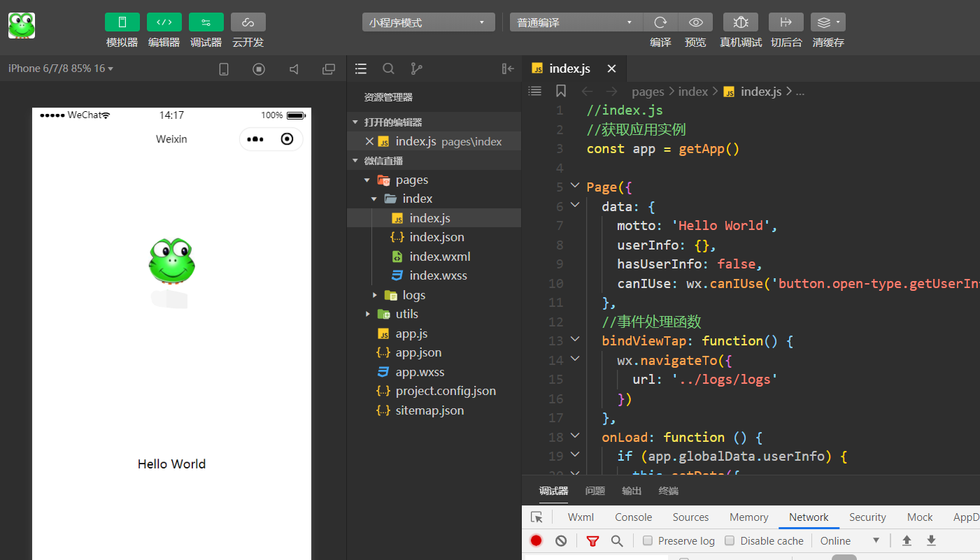Click the editor outline list icon
The height and width of the screenshot is (560, 980).
pyautogui.click(x=535, y=91)
